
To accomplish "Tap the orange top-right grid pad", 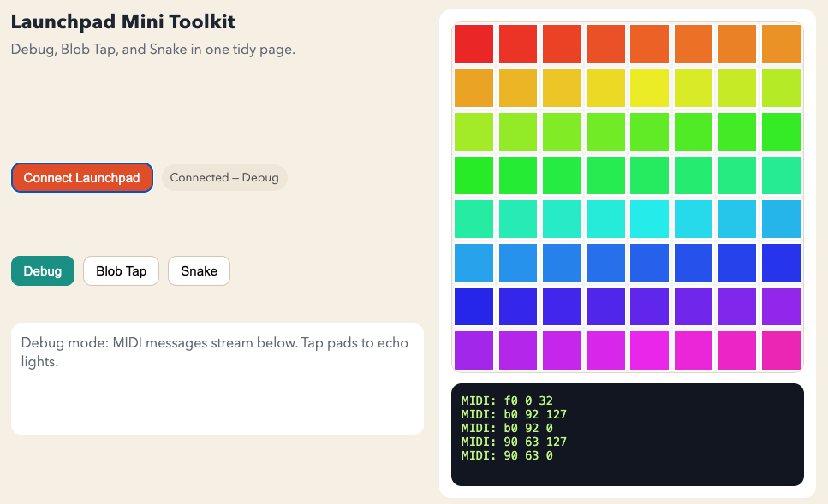I will click(x=780, y=44).
